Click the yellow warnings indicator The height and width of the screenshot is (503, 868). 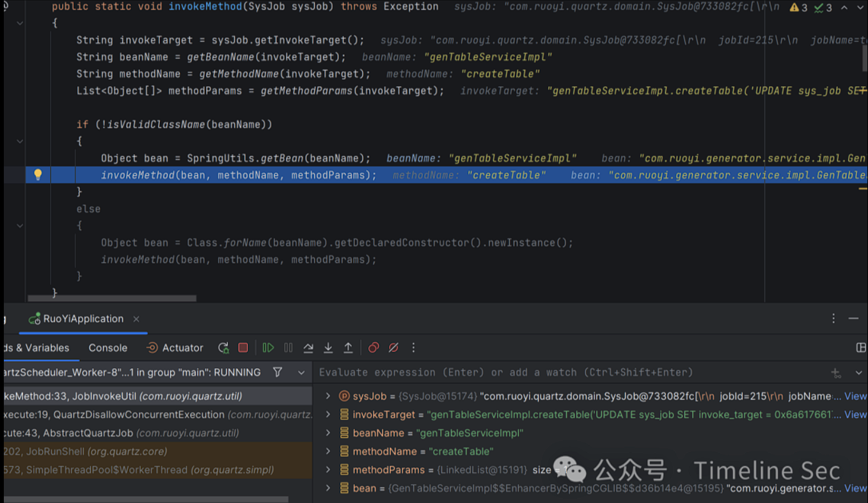798,8
